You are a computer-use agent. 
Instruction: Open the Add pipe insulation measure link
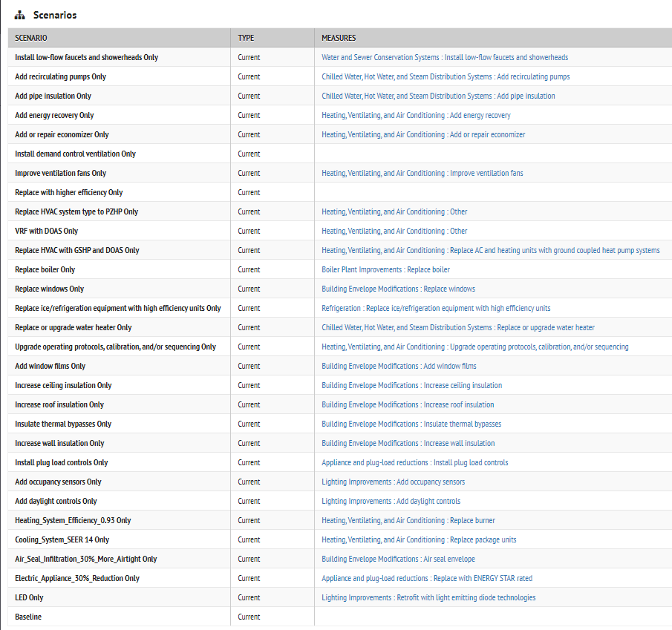coord(438,96)
